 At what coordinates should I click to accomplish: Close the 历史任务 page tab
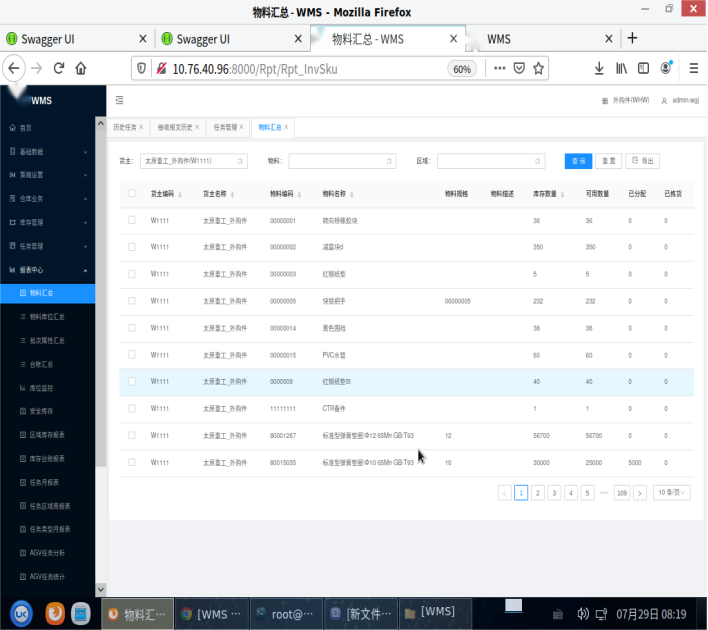(x=141, y=127)
